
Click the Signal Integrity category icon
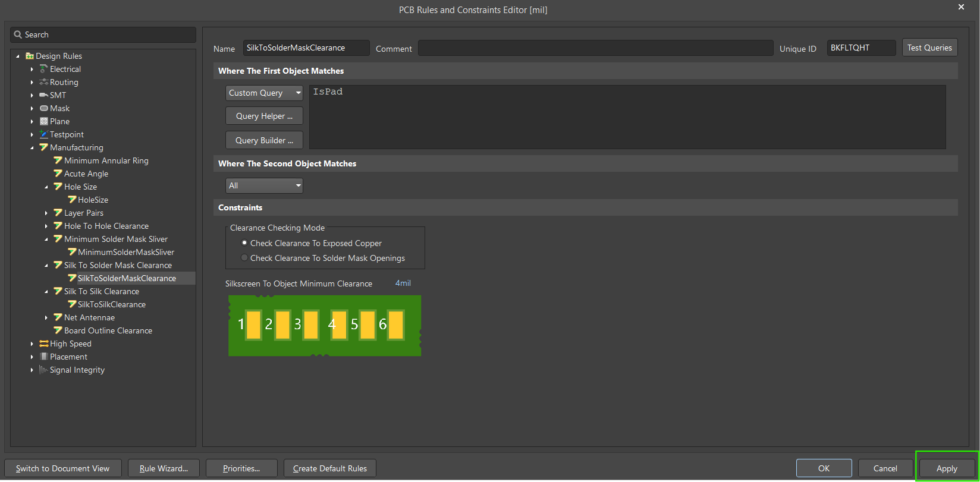[x=43, y=370]
